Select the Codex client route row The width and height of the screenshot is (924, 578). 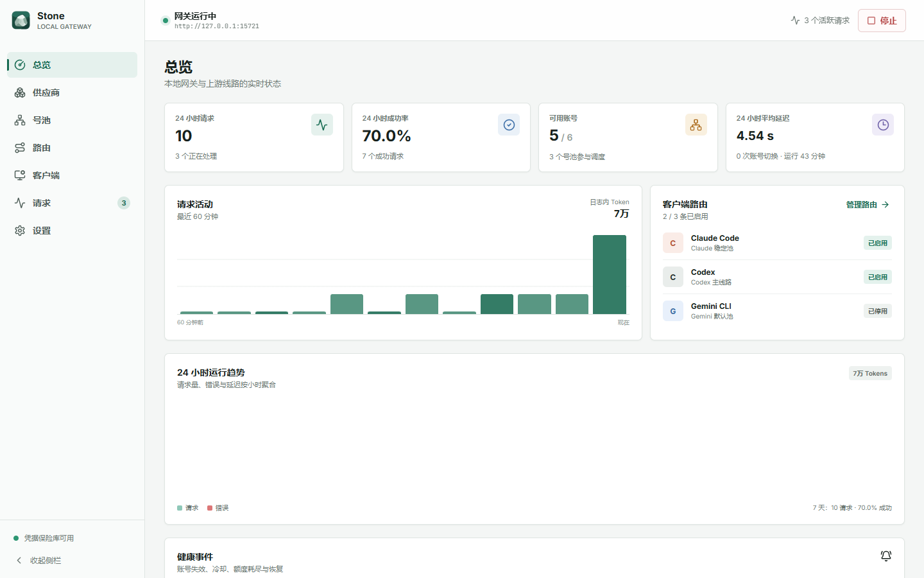click(777, 277)
